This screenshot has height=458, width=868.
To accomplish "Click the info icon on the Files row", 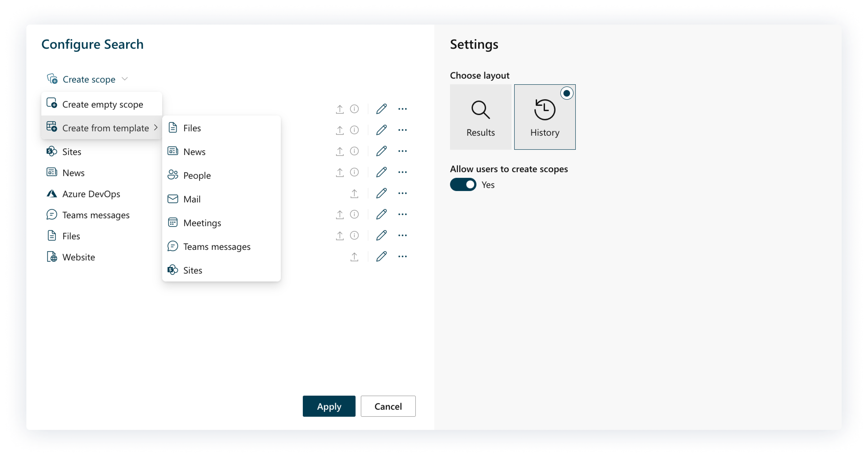I will 354,235.
